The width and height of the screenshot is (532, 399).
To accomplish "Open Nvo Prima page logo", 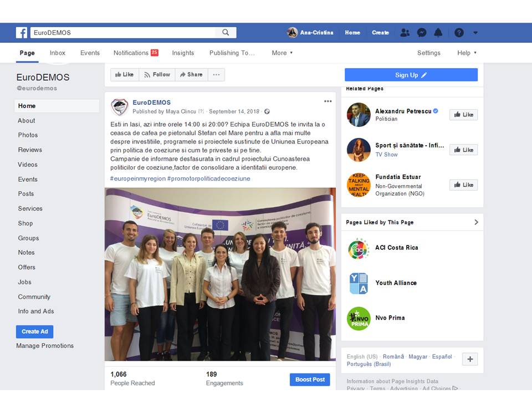I will point(359,319).
